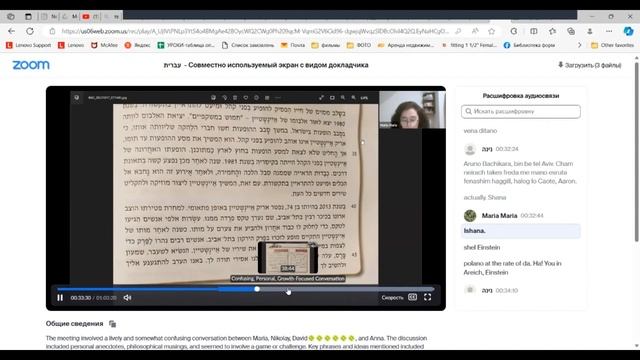Open the tab actions menu icon

28,16
